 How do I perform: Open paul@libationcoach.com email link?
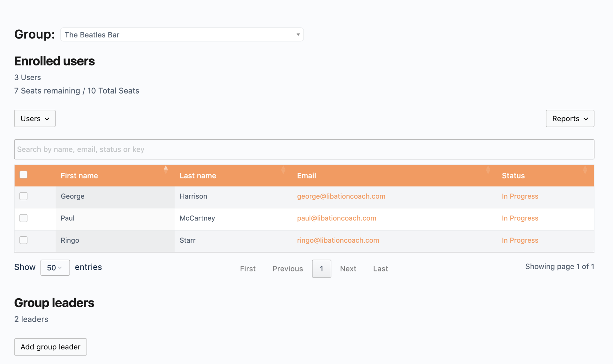tap(337, 218)
